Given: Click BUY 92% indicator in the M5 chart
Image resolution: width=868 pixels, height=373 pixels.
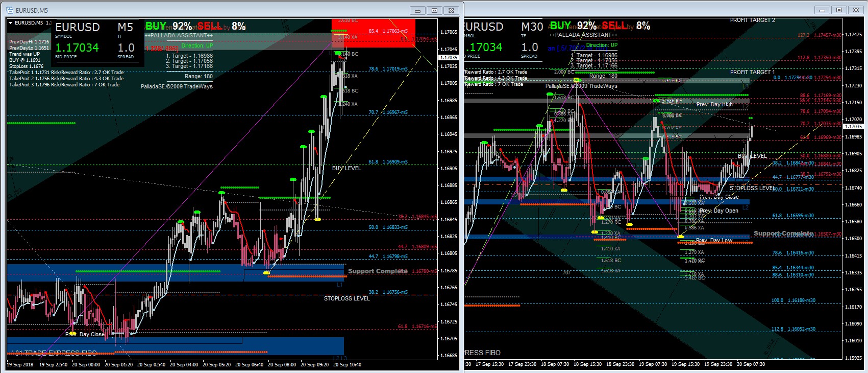Looking at the screenshot, I should pos(169,26).
